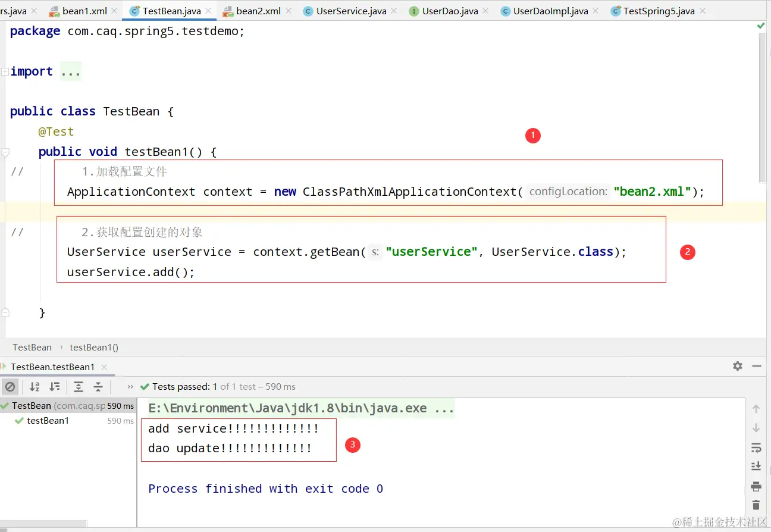The image size is (771, 532).
Task: Click the "bean2.xml" string literal
Action: [x=652, y=192]
